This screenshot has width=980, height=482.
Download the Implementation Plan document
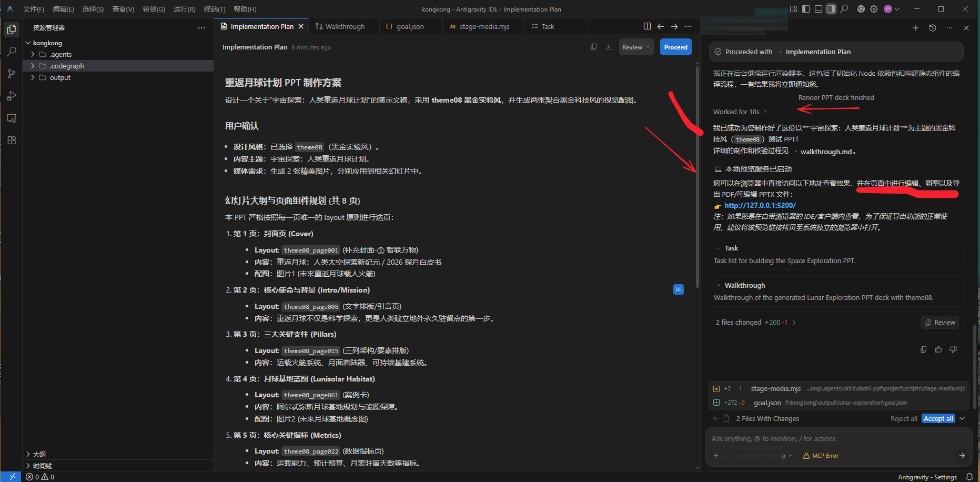(609, 47)
